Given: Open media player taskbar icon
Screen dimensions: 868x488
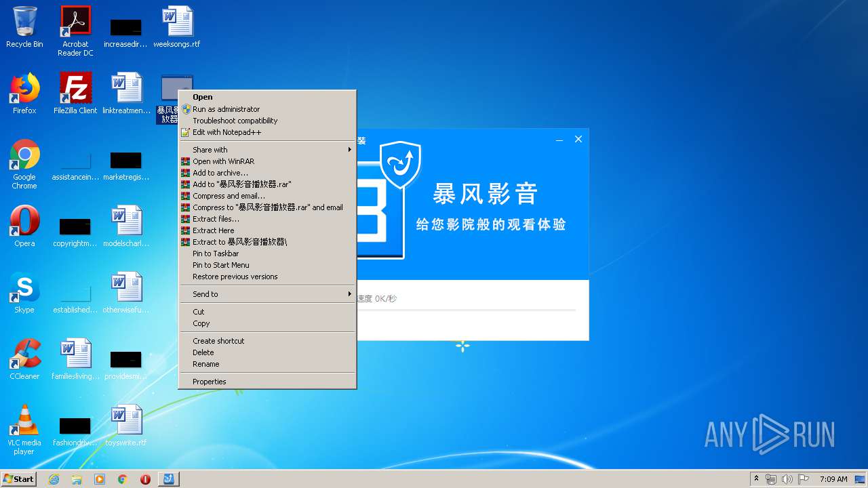Looking at the screenshot, I should pos(100,479).
